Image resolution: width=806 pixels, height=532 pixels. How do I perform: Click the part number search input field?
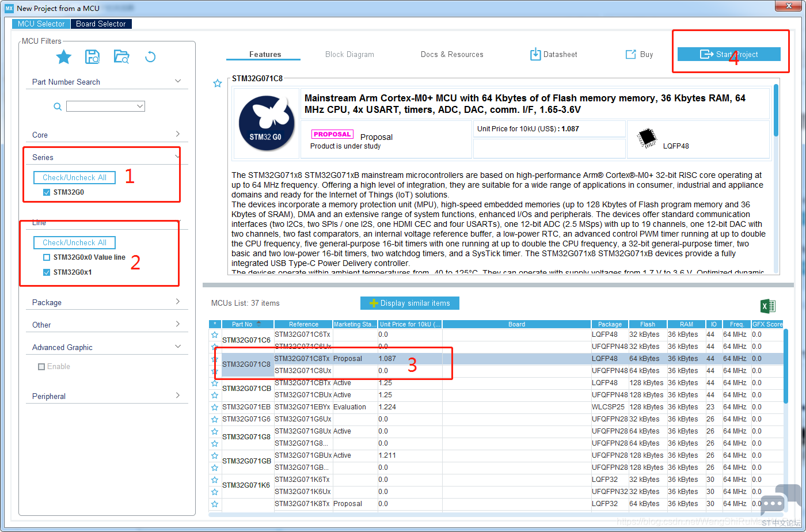[105, 107]
